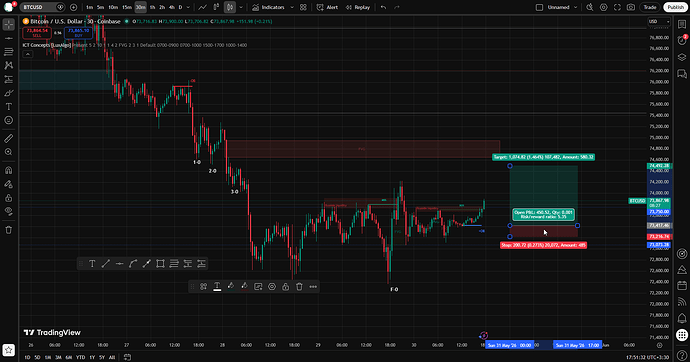Open the Indicators dialog
Image resolution: width=690 pixels, height=362 pixels.
tap(268, 7)
